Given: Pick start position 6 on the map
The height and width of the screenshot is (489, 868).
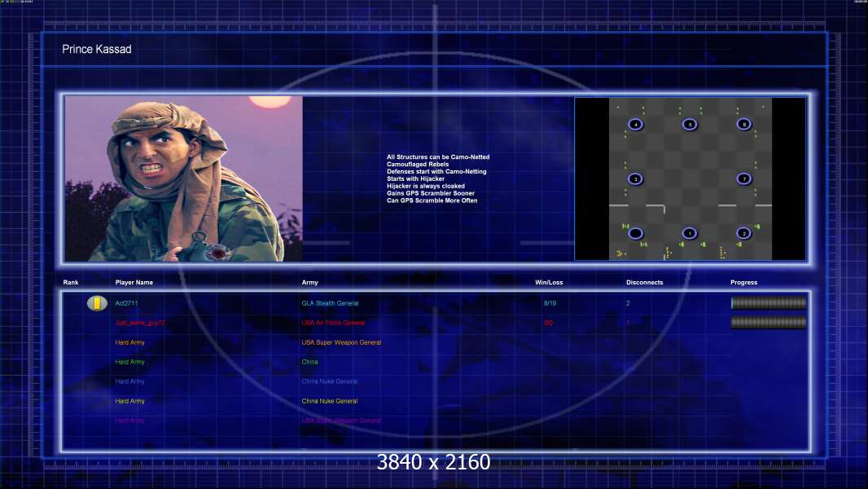Looking at the screenshot, I should pos(744,125).
